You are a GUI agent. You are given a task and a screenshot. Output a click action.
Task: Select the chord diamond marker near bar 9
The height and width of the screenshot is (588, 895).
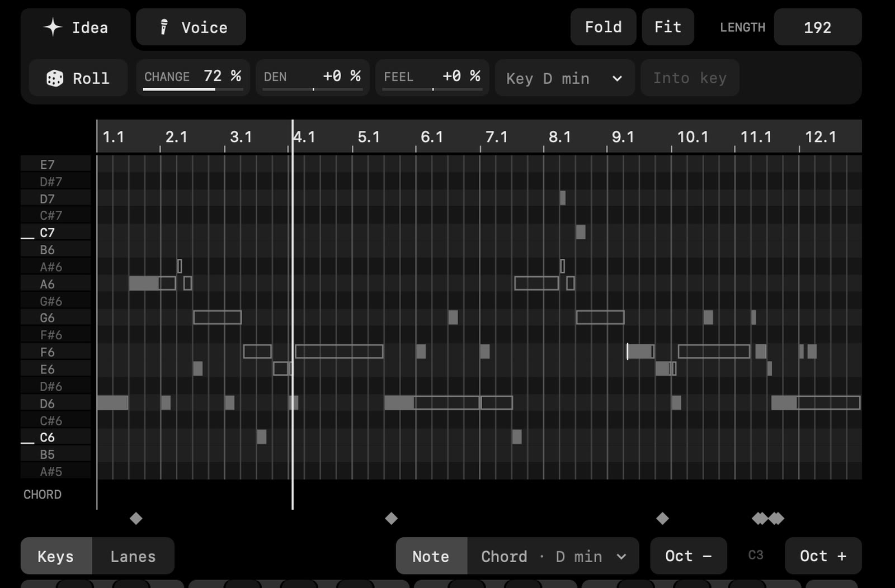[x=662, y=519]
